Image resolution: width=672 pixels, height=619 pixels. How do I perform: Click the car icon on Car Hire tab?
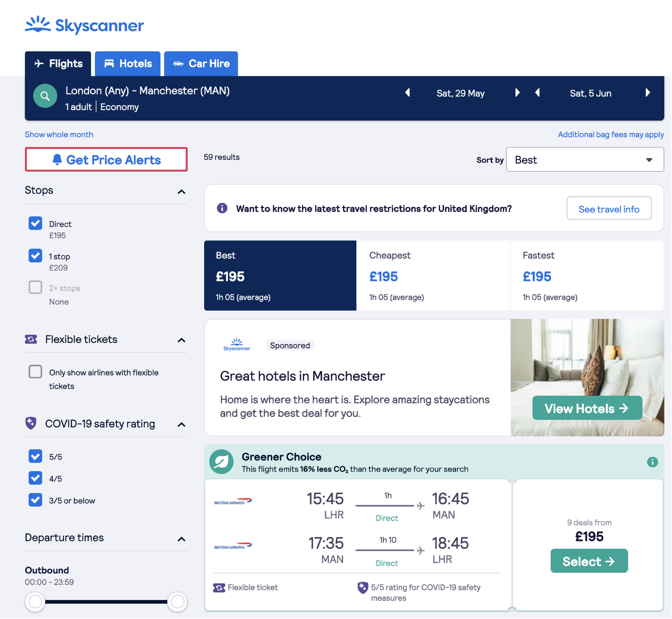(x=178, y=64)
